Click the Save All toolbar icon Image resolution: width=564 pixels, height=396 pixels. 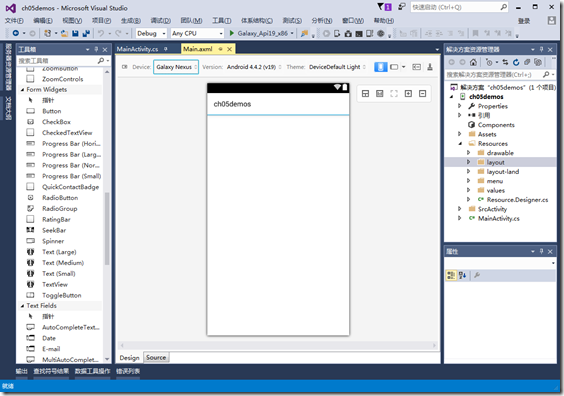[86, 33]
